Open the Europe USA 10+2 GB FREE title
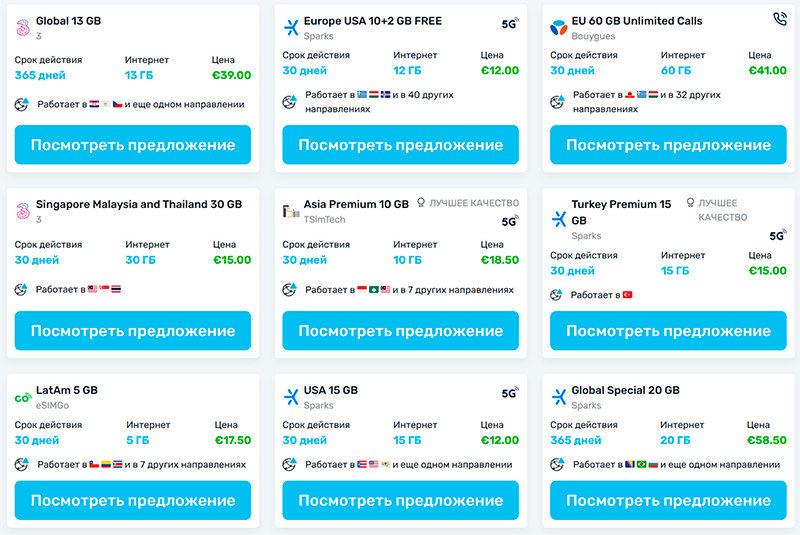This screenshot has height=535, width=800. click(x=372, y=20)
